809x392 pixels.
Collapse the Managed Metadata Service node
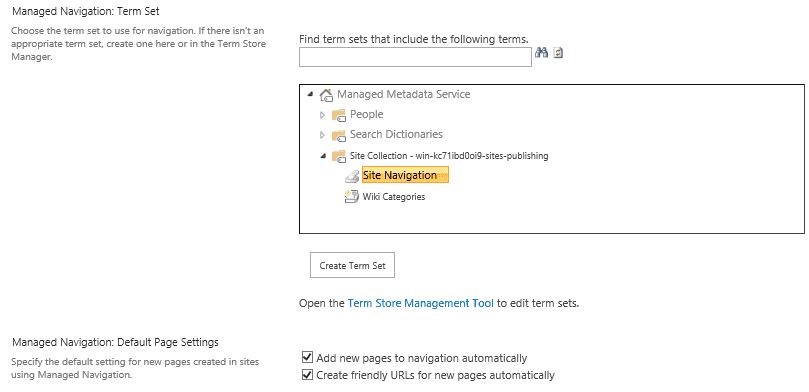pos(310,94)
